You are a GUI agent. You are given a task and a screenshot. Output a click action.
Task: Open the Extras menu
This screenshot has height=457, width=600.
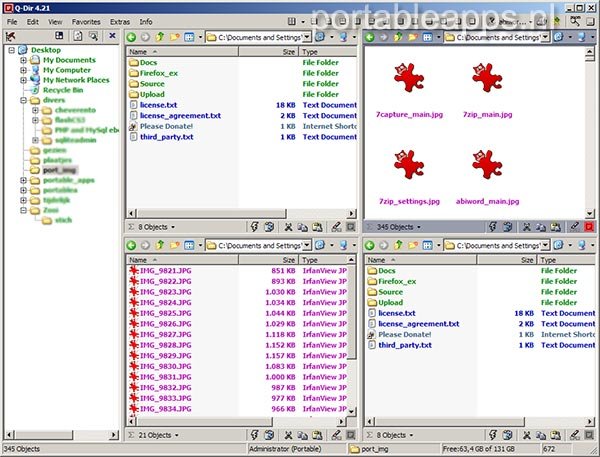click(x=119, y=20)
